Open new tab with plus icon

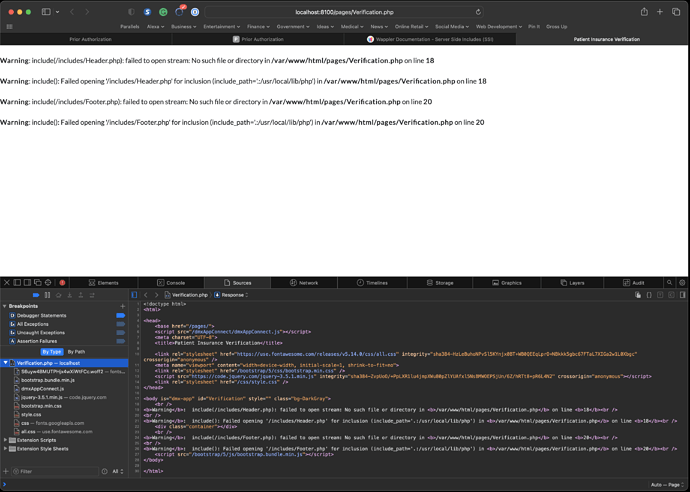click(x=660, y=12)
